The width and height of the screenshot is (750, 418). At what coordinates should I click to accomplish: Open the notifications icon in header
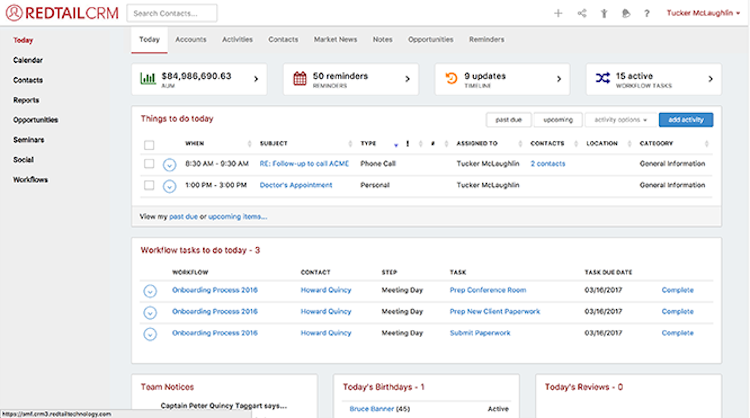point(626,13)
